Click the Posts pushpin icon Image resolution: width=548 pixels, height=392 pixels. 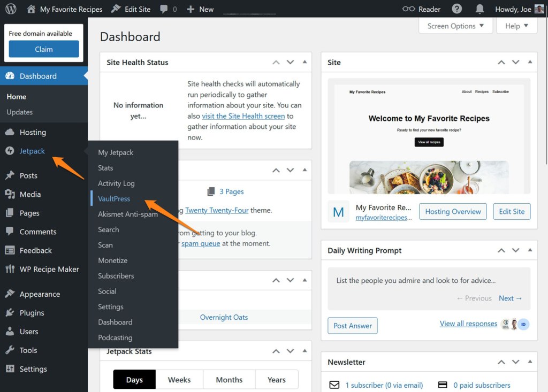(x=10, y=175)
